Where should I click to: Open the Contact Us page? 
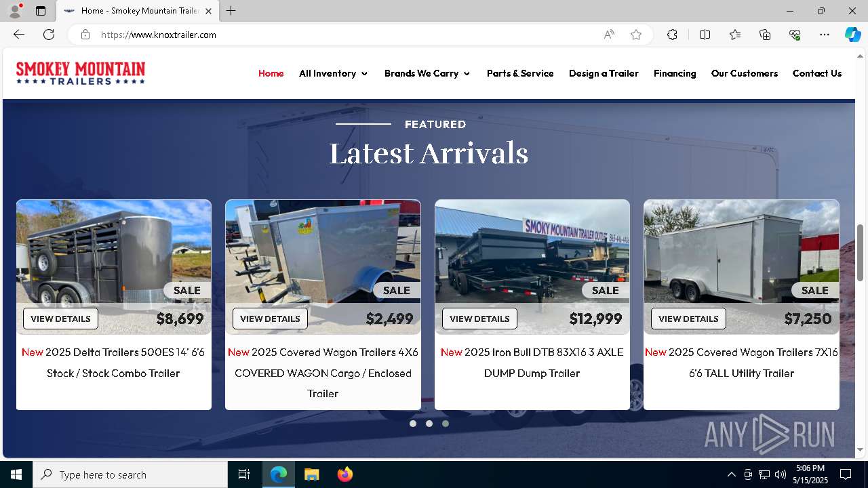(x=816, y=73)
